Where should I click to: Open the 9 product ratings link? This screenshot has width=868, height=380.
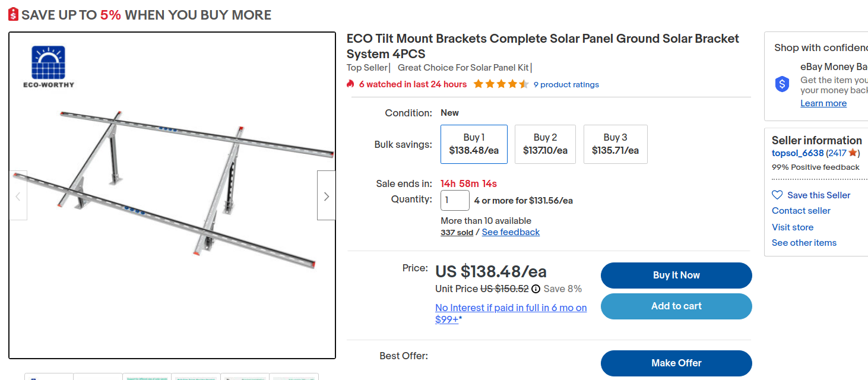tap(566, 85)
